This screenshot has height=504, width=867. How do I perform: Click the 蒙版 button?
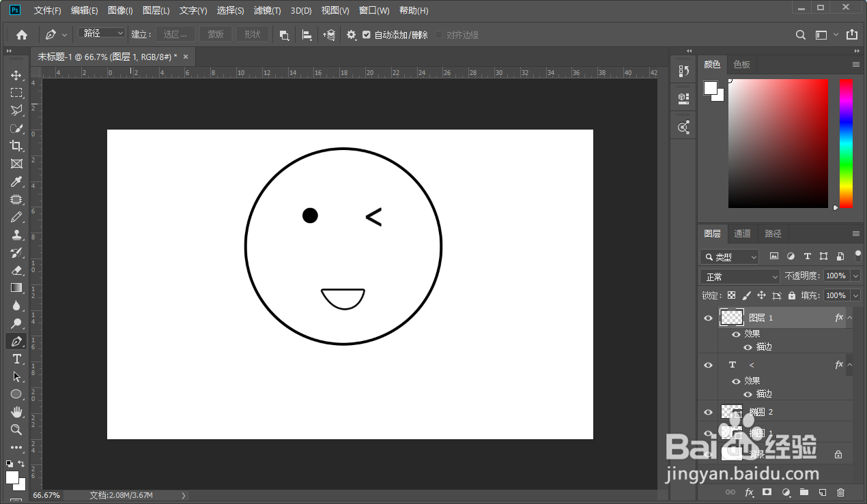click(216, 34)
